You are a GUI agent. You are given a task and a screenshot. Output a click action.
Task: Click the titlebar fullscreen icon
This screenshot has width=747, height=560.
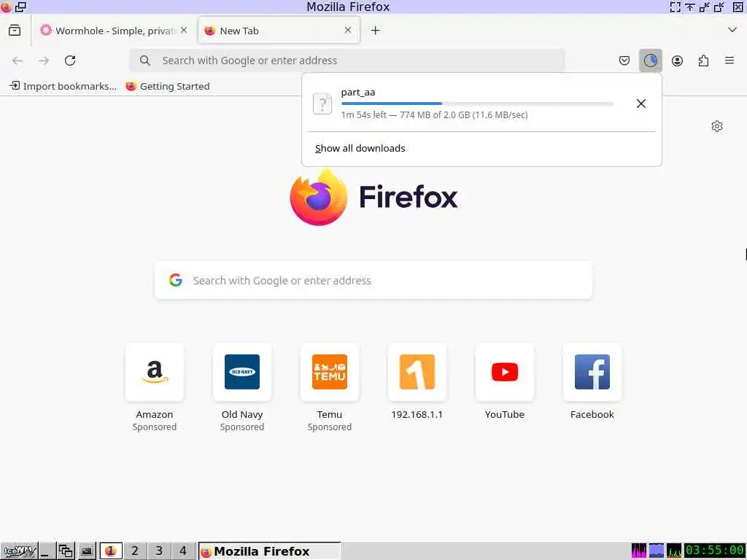coord(675,7)
